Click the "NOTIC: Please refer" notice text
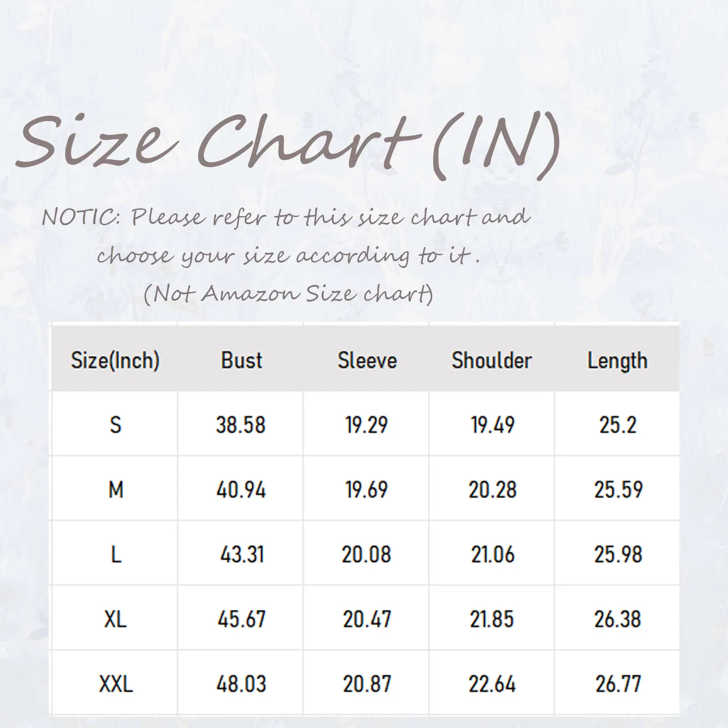Viewport: 728px width, 728px height. [286, 217]
